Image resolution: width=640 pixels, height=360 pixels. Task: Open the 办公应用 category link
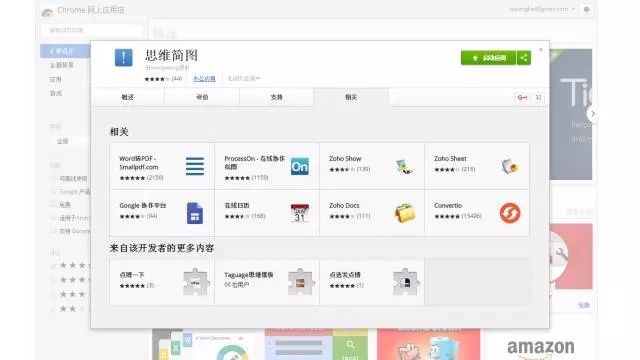coord(204,78)
